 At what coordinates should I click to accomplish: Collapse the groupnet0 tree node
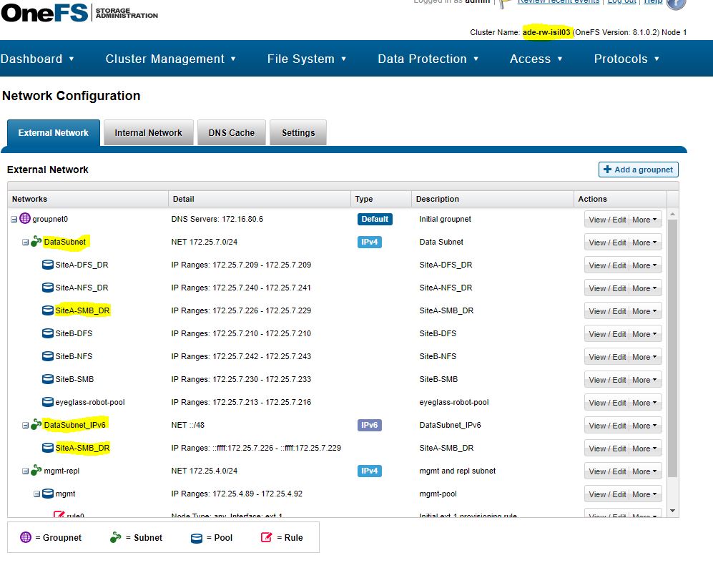point(14,219)
